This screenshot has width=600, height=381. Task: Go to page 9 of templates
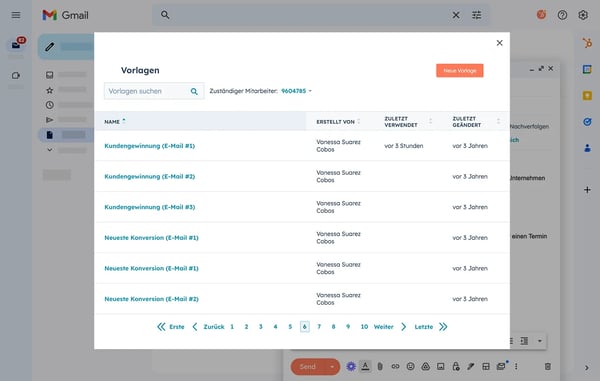tap(348, 327)
